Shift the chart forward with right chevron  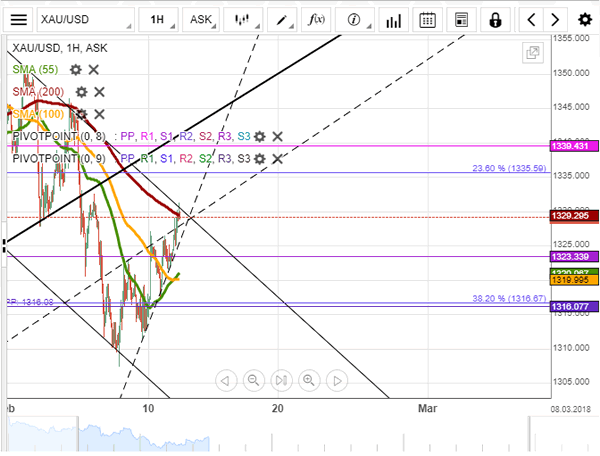554,20
